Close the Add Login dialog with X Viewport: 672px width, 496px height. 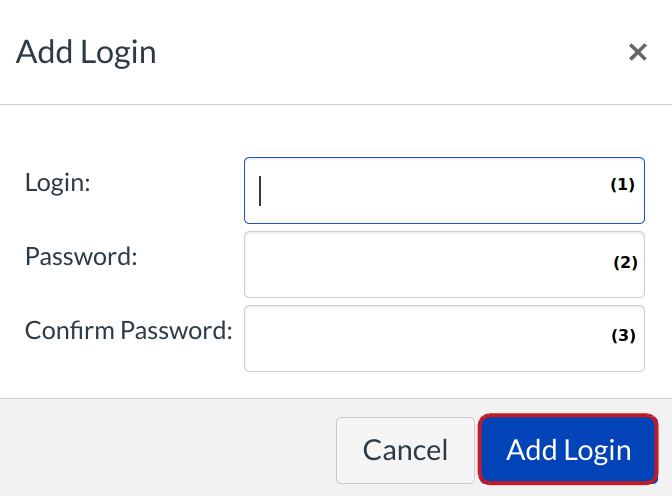[637, 53]
